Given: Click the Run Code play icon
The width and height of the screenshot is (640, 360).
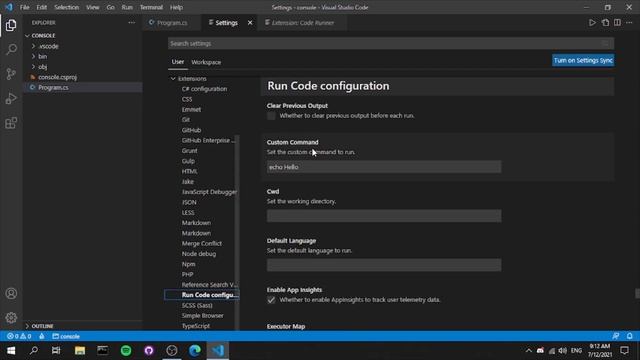Looking at the screenshot, I should click(592, 23).
